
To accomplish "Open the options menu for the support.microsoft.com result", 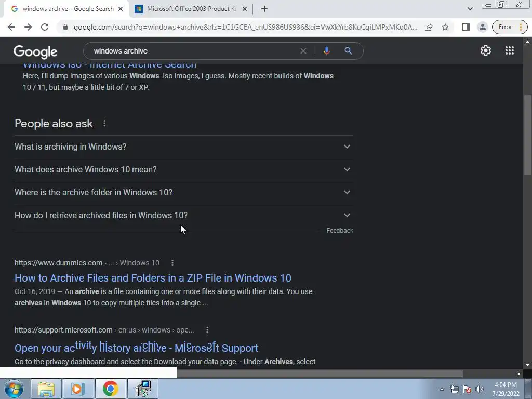I will 207,330.
